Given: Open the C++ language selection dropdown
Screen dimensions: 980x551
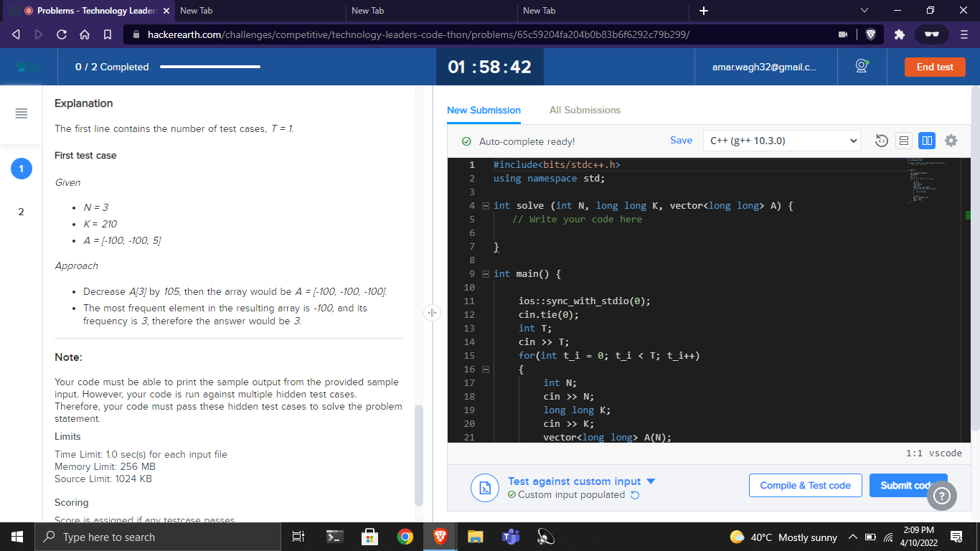Looking at the screenshot, I should click(781, 141).
